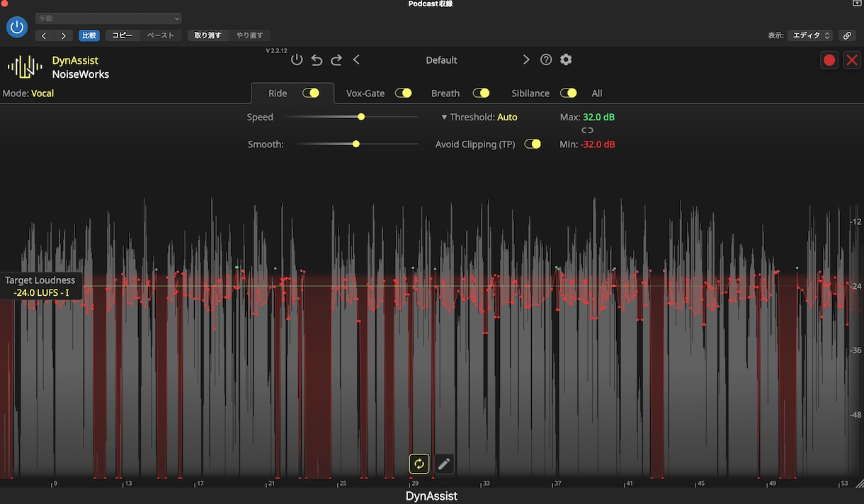Click the ペースト paste button

click(161, 35)
